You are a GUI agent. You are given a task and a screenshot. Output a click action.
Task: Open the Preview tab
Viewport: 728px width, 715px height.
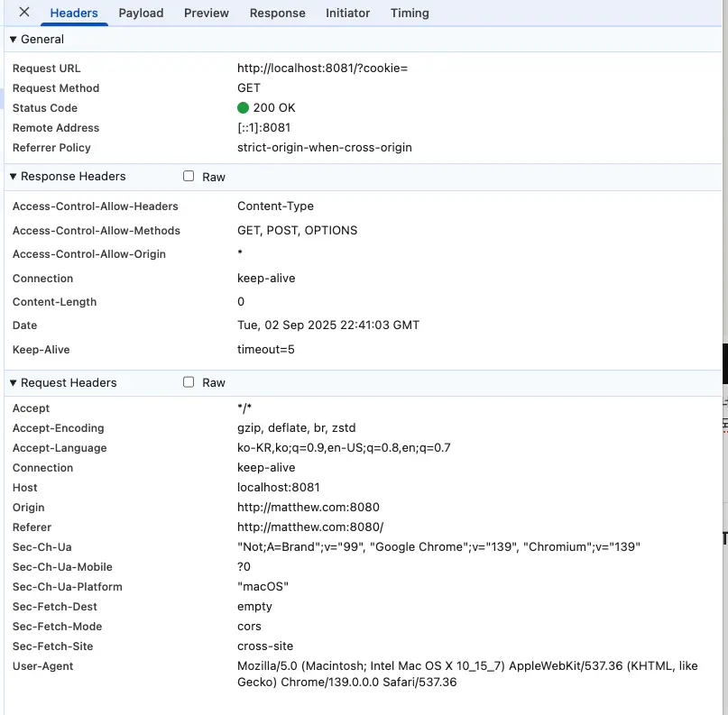[207, 14]
